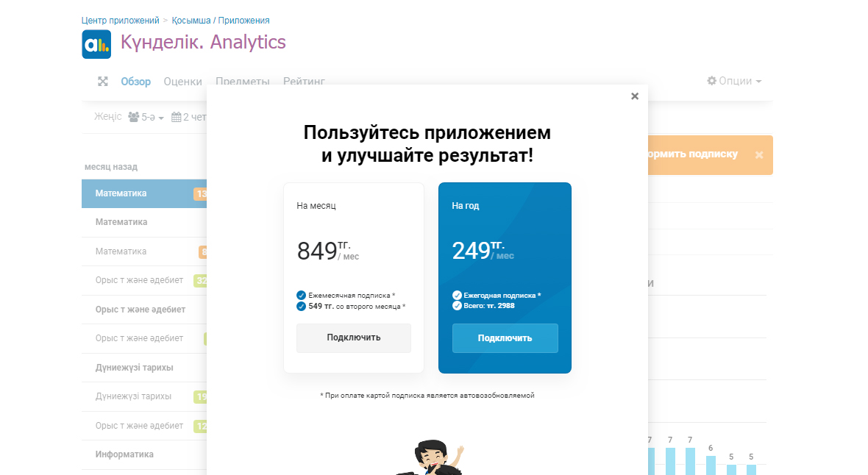The width and height of the screenshot is (868, 475).
Task: Click the месяц назад label
Action: tap(111, 167)
